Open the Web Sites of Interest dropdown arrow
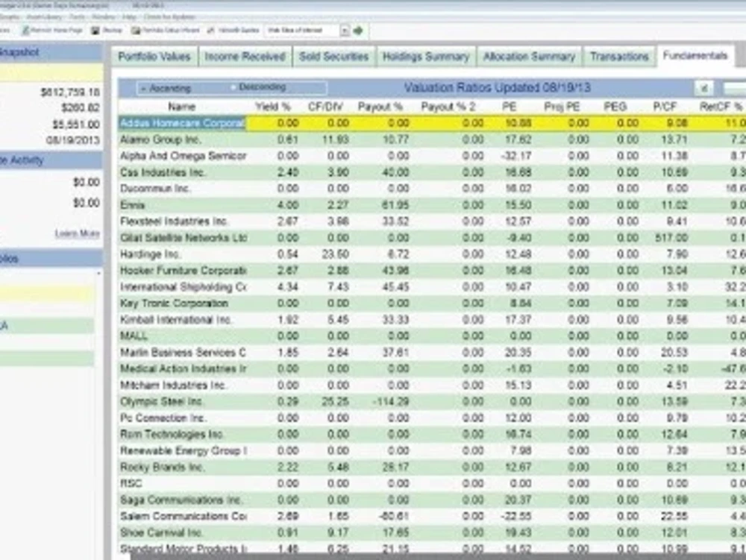This screenshot has height=560, width=746. click(345, 31)
